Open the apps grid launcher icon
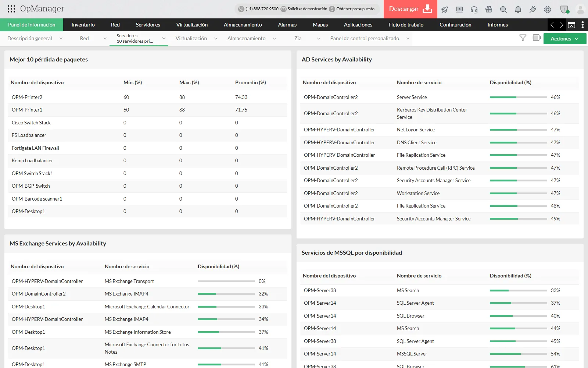 pos(11,9)
